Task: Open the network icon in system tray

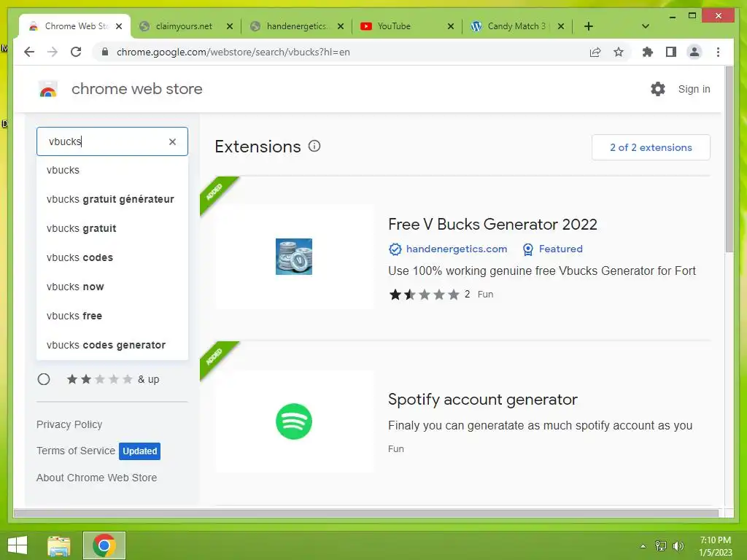Action: coord(661,546)
